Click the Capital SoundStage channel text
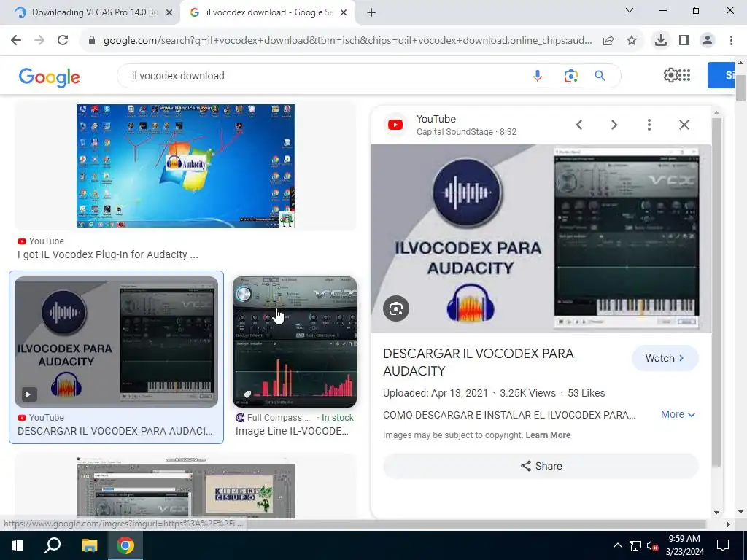Screen dimensions: 747x560 [x=454, y=132]
